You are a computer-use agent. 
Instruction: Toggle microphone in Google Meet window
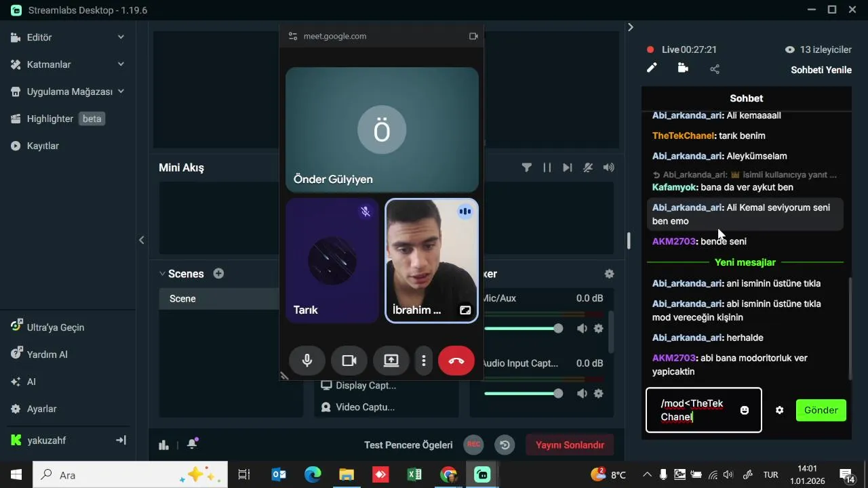pyautogui.click(x=307, y=361)
